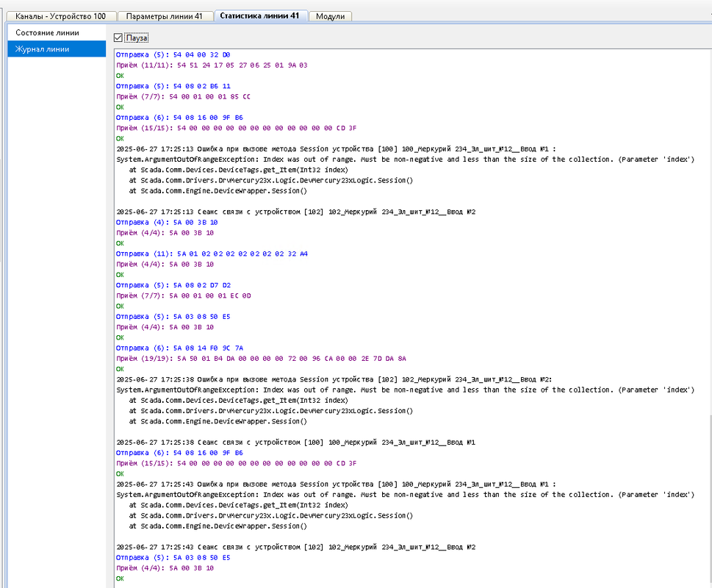712x588 pixels.
Task: Click the 17:25:13 Ошибка error line
Action: tap(336, 149)
